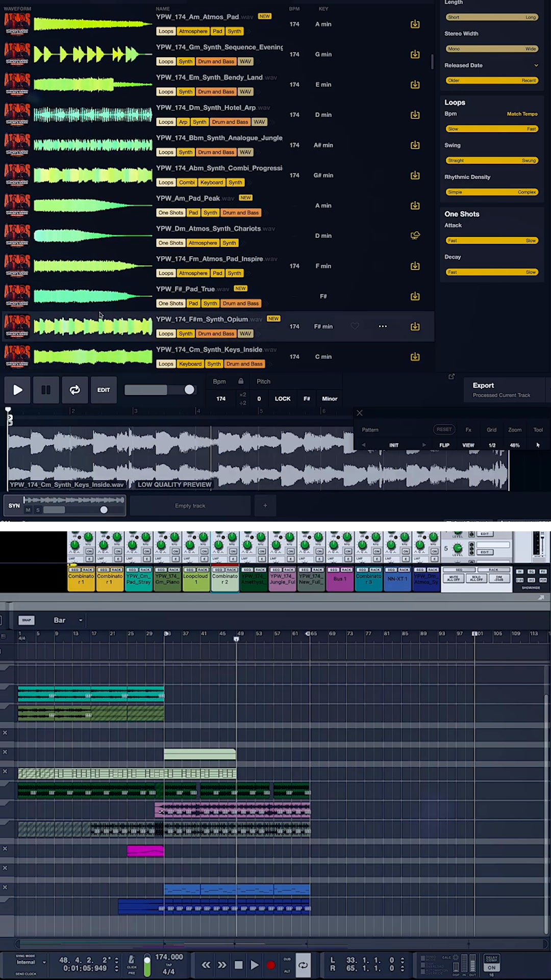Toggle Delay Comp ON button

[x=491, y=967]
